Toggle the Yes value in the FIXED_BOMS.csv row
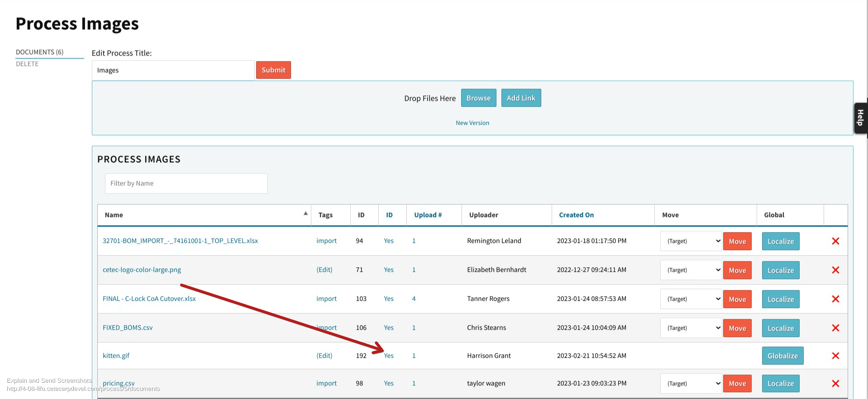Viewport: 868px width, 399px height. 389,328
